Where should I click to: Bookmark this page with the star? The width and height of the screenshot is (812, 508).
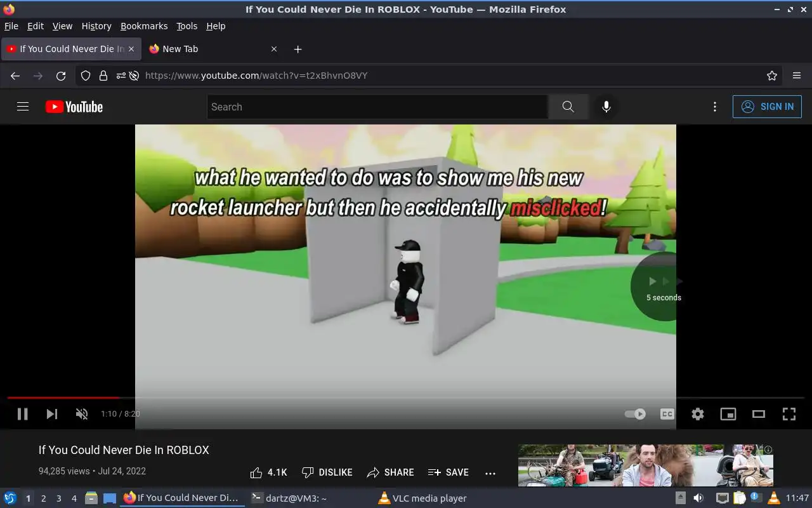click(x=772, y=76)
